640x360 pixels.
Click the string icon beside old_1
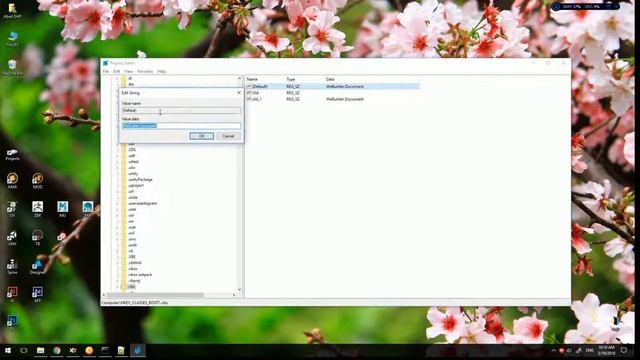(x=249, y=99)
